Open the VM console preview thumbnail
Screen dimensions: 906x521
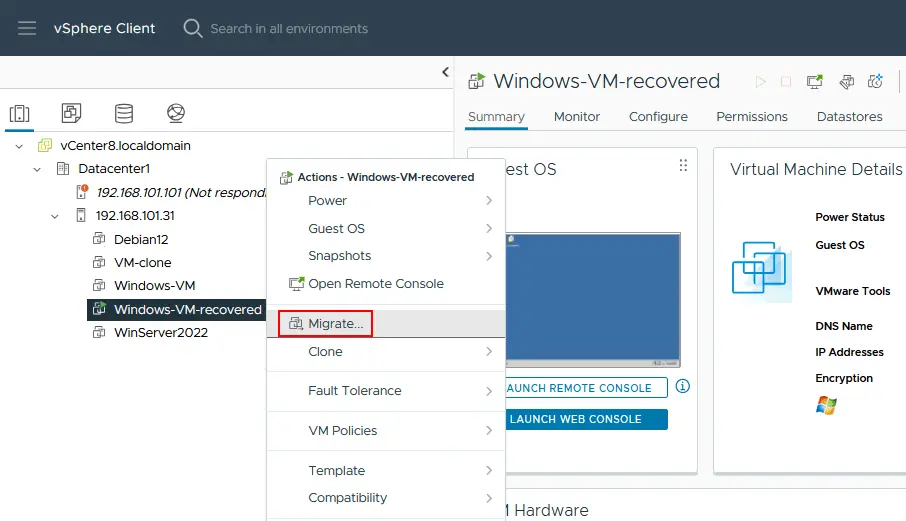(593, 300)
